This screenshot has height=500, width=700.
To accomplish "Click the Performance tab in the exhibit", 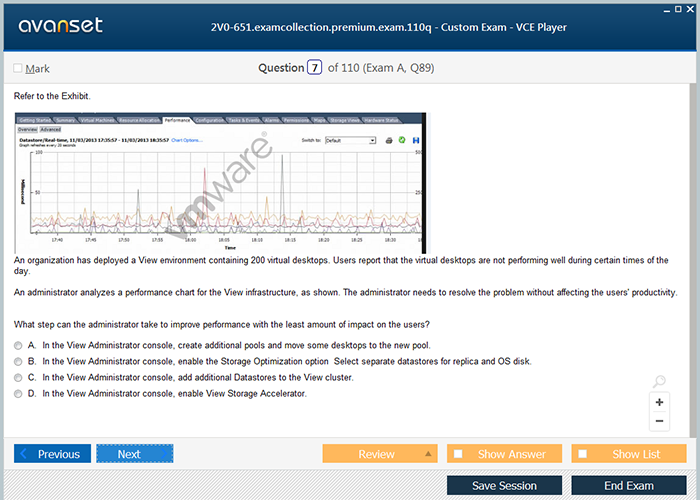I will pos(178,120).
